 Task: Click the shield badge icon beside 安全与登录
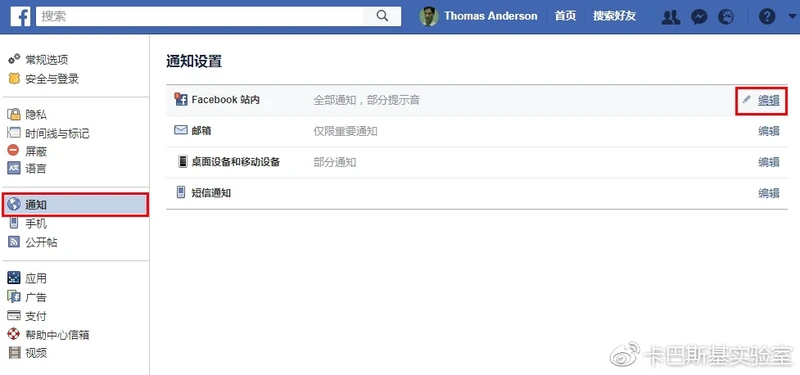[14, 79]
